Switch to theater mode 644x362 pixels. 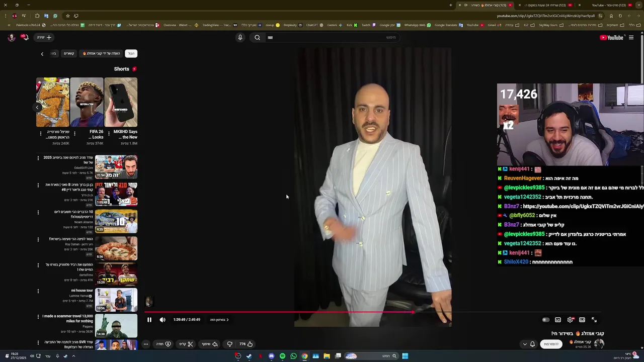point(582,320)
